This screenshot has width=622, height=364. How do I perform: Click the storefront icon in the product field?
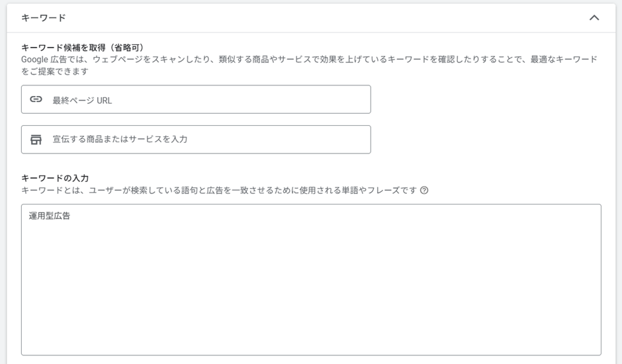36,140
